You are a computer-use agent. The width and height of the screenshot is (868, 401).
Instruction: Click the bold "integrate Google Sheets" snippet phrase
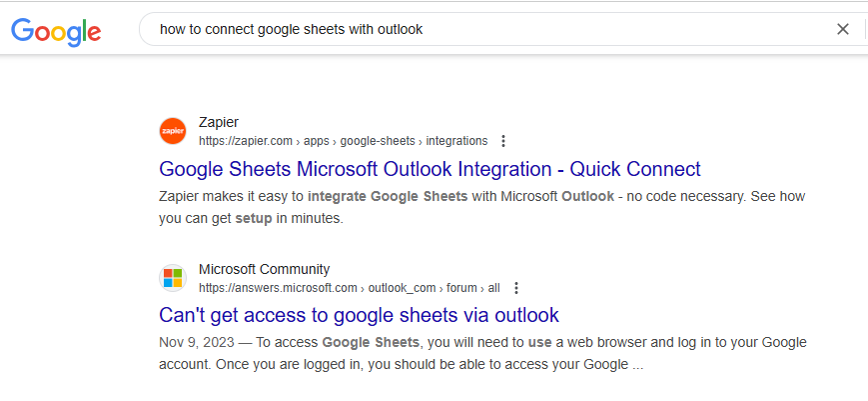coord(388,197)
